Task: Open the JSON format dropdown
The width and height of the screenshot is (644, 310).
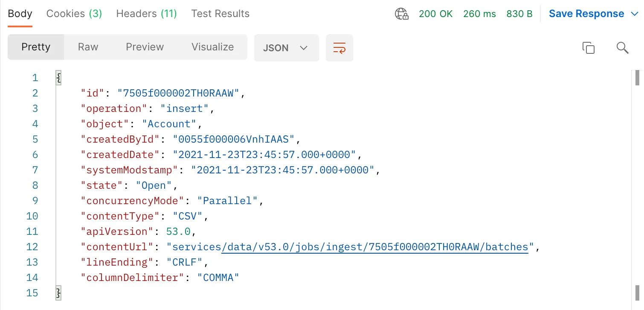Action: pos(287,48)
